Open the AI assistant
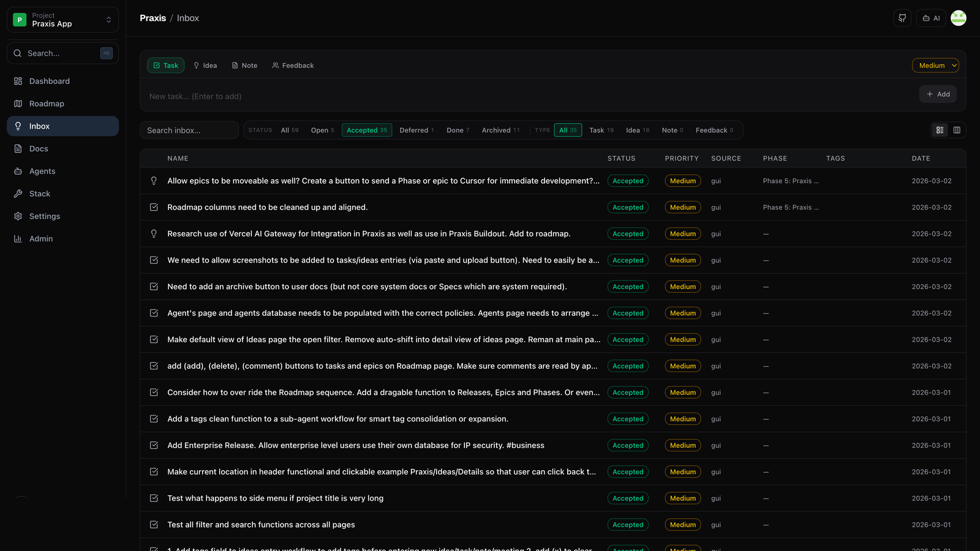 coord(930,18)
